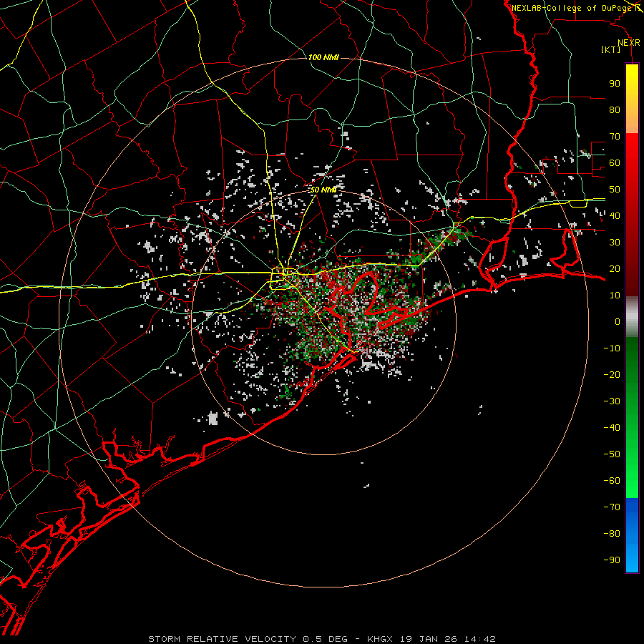This screenshot has height=644, width=644.
Task: Click the large gray echo block southwest of the 50 NMI ring
Action: click(213, 419)
